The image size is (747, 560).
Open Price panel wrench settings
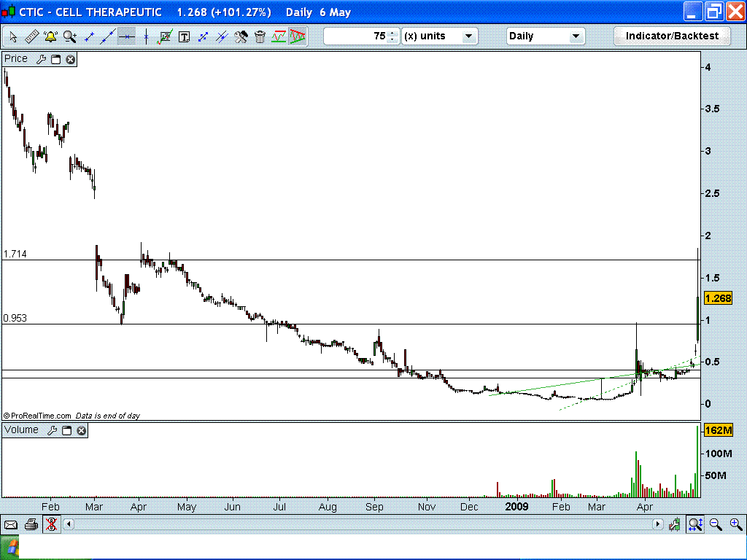(x=41, y=59)
